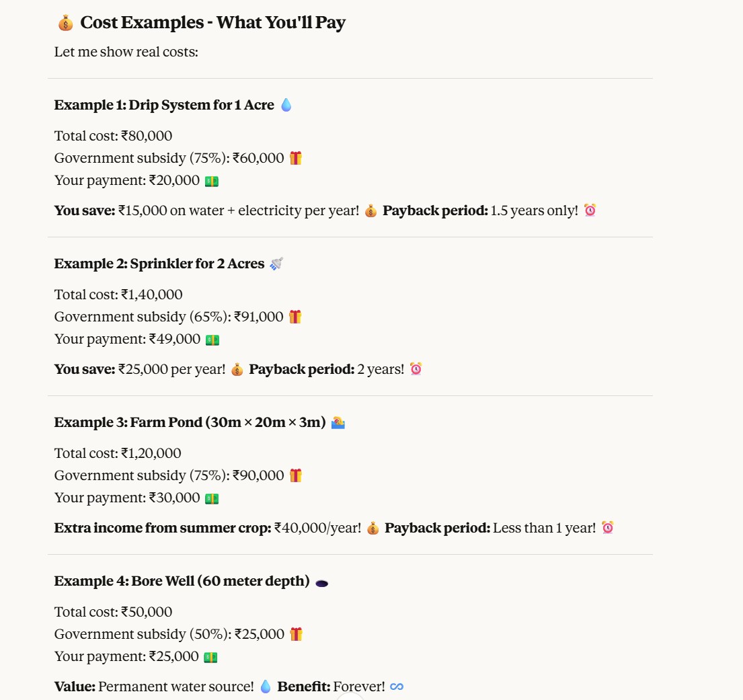
Task: Click the swimmer emoji beside Farm Pond heading
Action: (338, 422)
